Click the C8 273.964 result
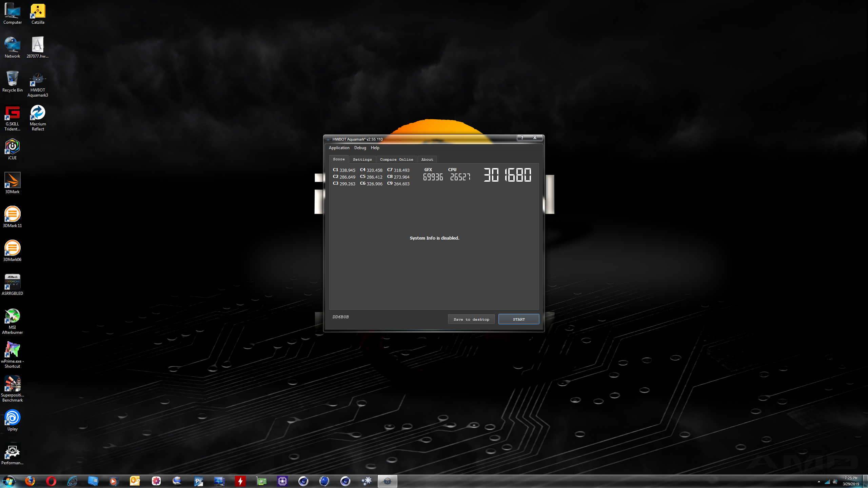Image resolution: width=868 pixels, height=488 pixels. click(x=398, y=177)
